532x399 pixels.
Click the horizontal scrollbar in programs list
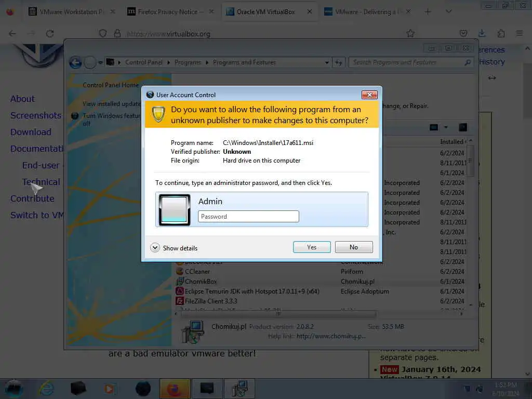[278, 314]
